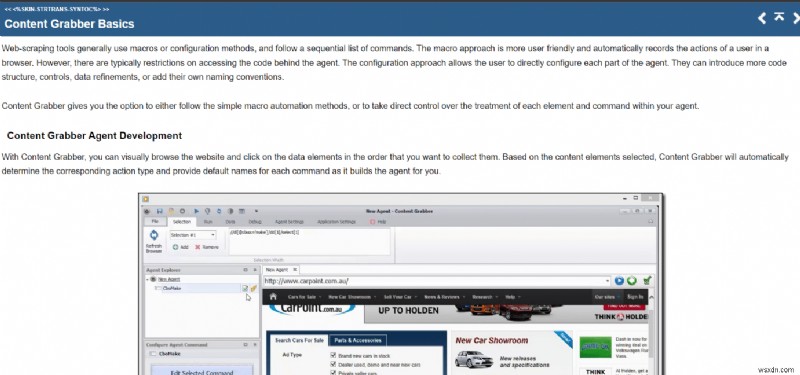Switch to the Data ribbon tab
800x375 pixels.
coord(230,222)
